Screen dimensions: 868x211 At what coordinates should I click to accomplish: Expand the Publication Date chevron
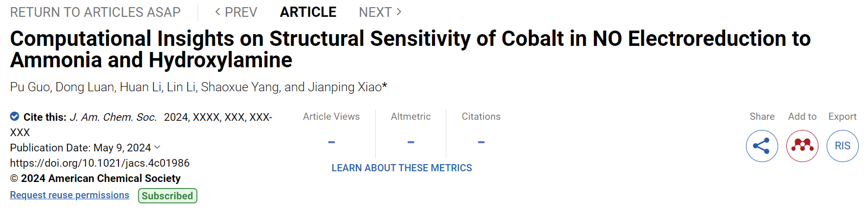tap(157, 147)
